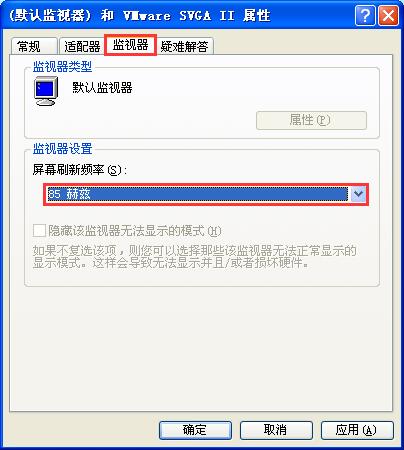This screenshot has height=450, width=404.
Task: Open monitor 属性(P) button
Action: click(311, 120)
